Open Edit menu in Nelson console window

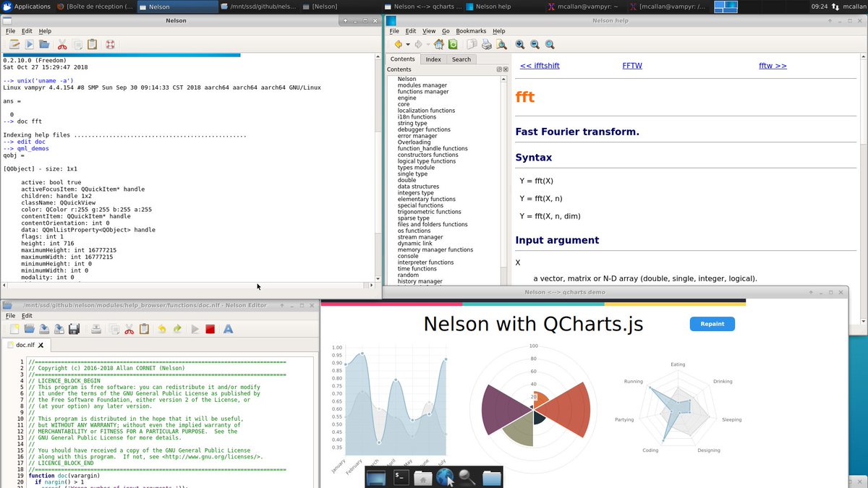pyautogui.click(x=27, y=31)
